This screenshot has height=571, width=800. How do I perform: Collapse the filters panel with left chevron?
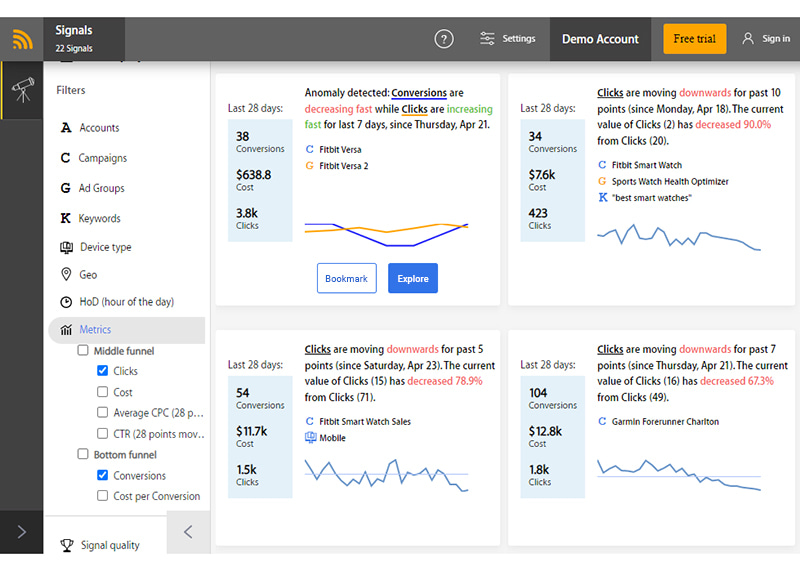(x=188, y=532)
